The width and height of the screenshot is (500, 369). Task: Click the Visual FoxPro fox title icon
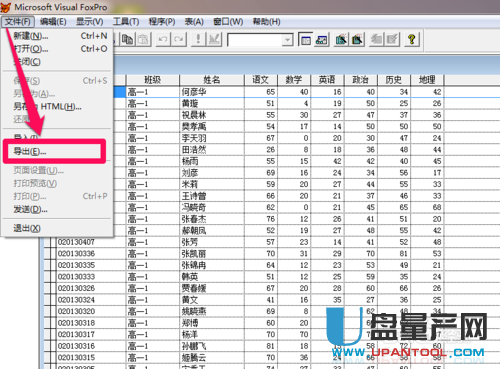[6, 7]
